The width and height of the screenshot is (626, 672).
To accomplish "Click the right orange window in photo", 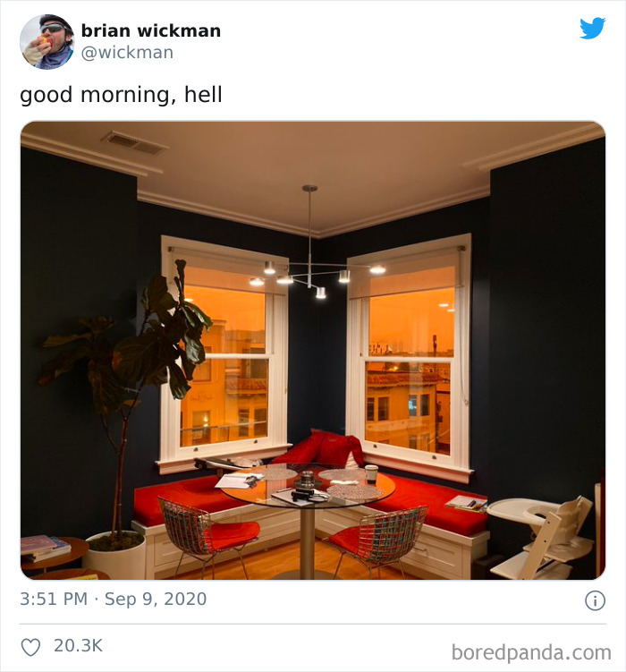I will point(408,353).
